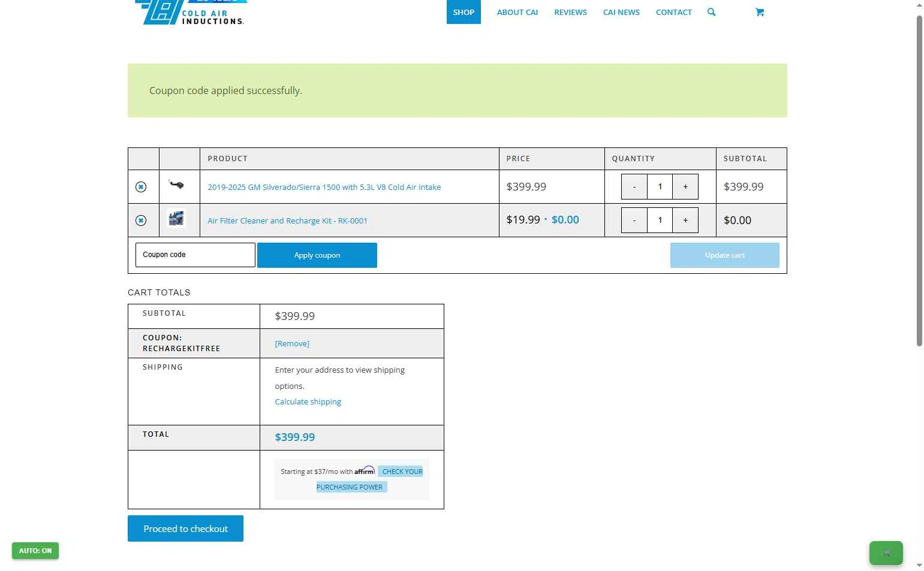Click the 'Starting at $37/mo with' text
924x571 pixels.
click(317, 472)
